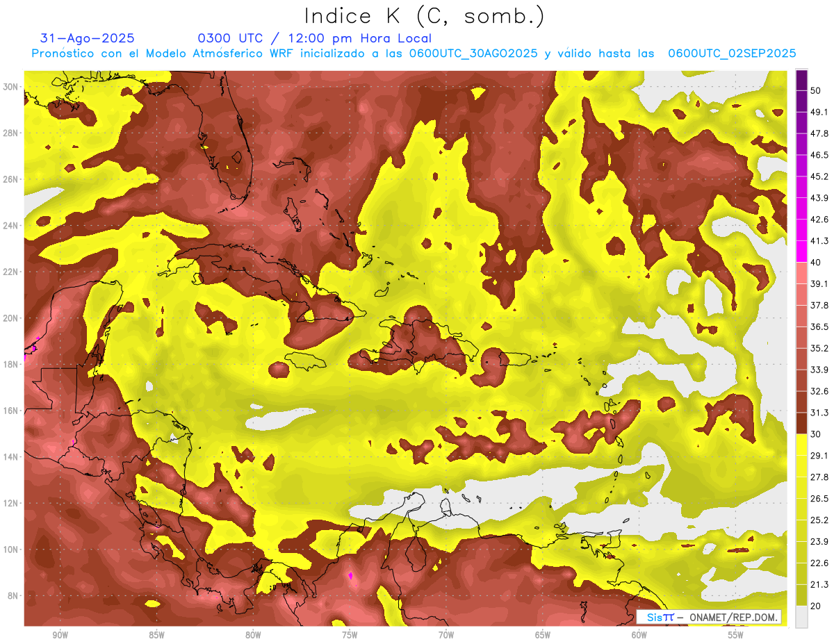Click the color bar value 45.2

pos(819,176)
